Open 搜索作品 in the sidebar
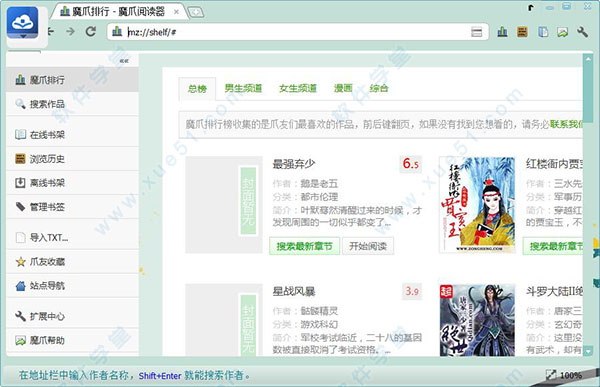600x387 pixels. pyautogui.click(x=72, y=104)
